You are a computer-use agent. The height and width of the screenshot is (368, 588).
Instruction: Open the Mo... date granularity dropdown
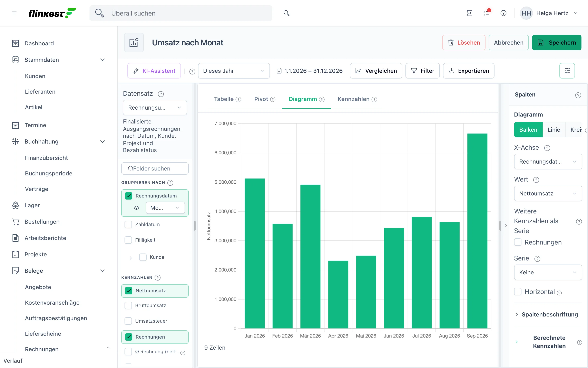tap(165, 208)
